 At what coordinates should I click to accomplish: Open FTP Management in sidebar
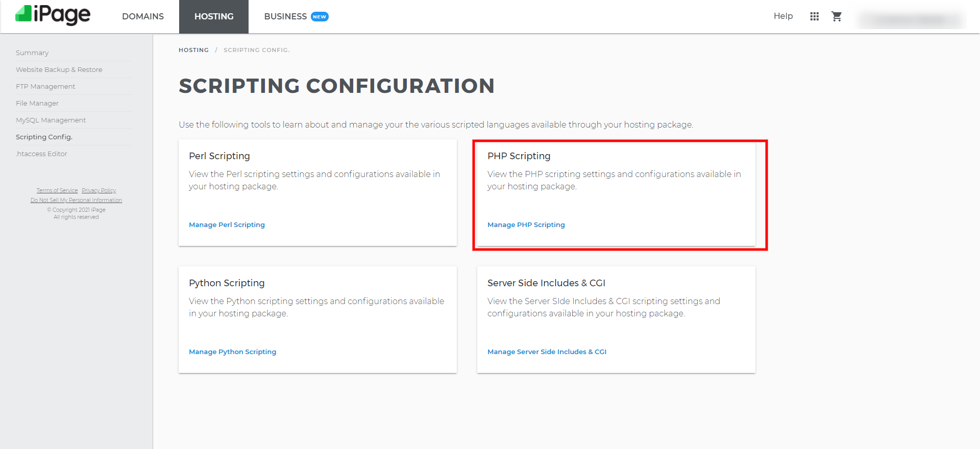[x=45, y=87]
